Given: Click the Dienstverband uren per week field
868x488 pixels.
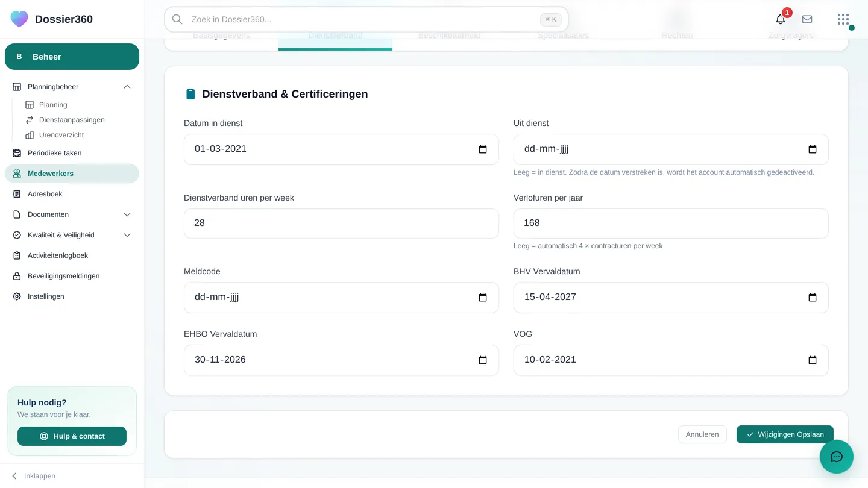Looking at the screenshot, I should tap(341, 224).
